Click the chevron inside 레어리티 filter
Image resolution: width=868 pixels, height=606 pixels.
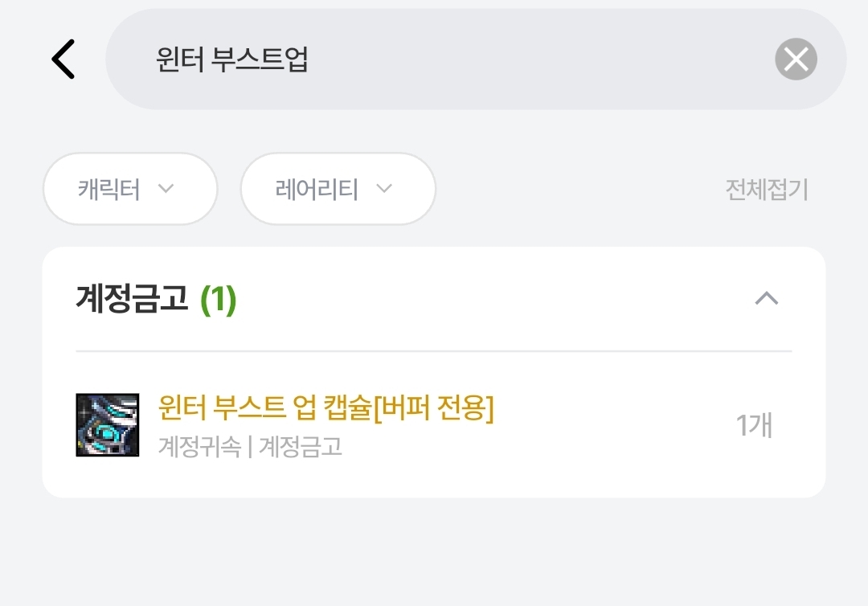coord(384,189)
